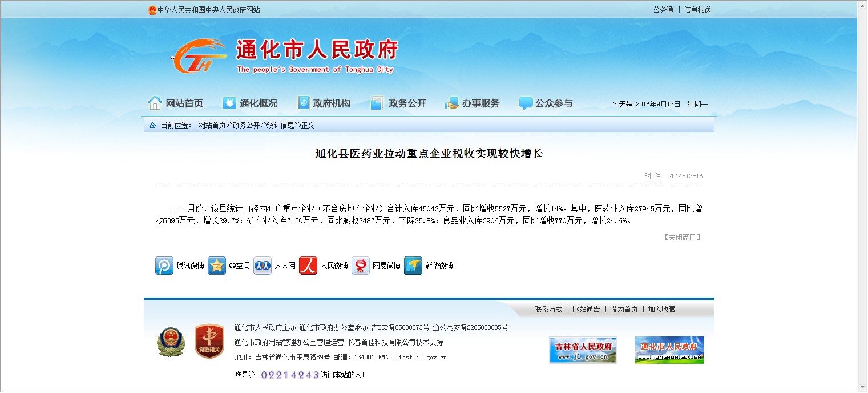
Task: Click the police badge emblem in footer
Action: pyautogui.click(x=171, y=342)
